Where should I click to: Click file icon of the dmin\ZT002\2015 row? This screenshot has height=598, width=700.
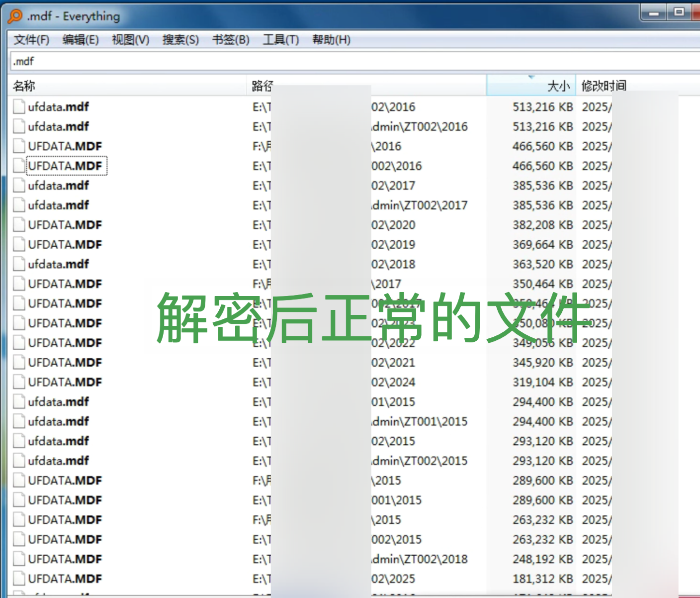click(x=19, y=461)
